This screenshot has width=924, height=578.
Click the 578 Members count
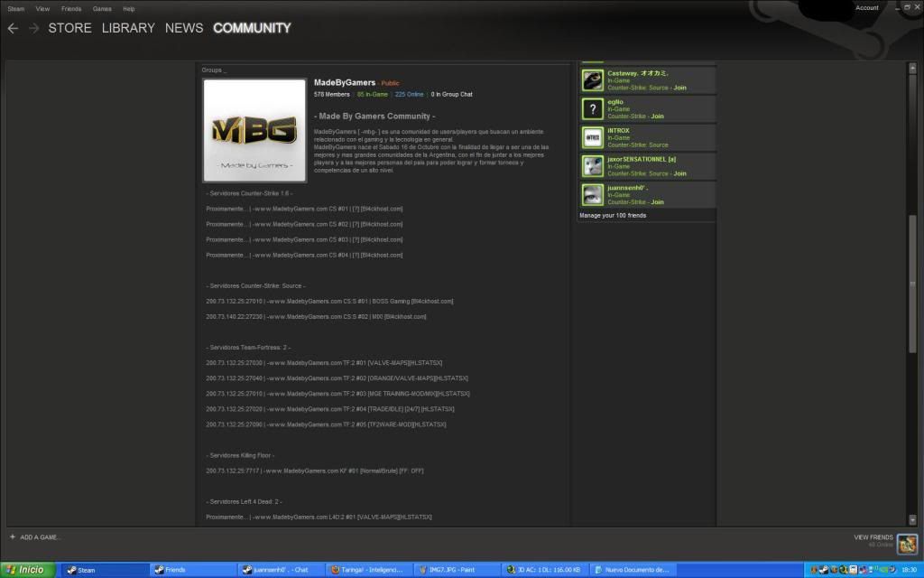coord(332,94)
